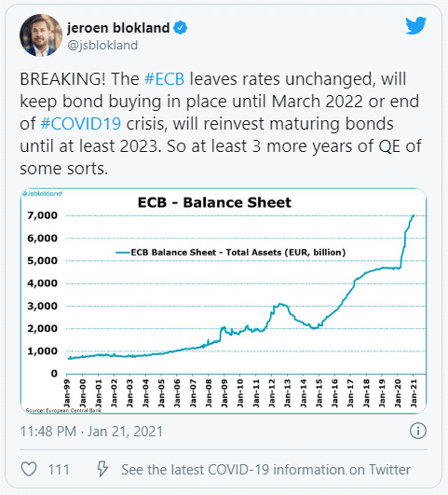The height and width of the screenshot is (495, 448).
Task: Click the chart title ECB - Balance Sheet
Action: click(x=214, y=202)
